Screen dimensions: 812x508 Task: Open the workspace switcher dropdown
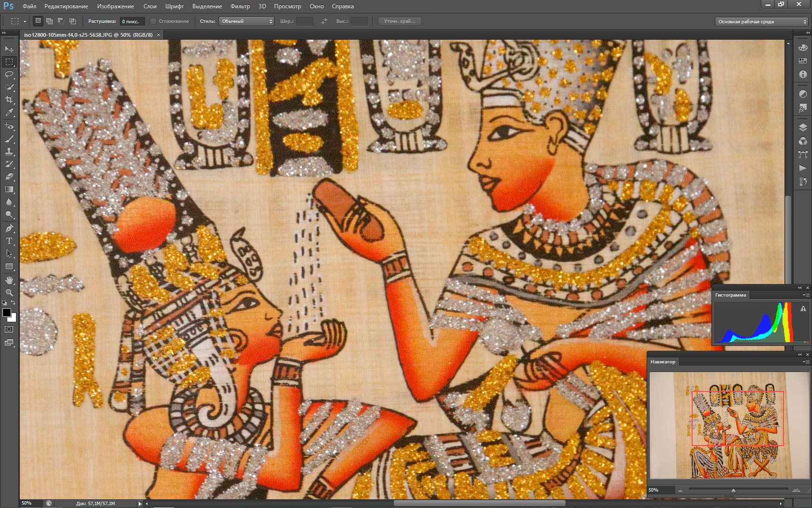[x=761, y=21]
